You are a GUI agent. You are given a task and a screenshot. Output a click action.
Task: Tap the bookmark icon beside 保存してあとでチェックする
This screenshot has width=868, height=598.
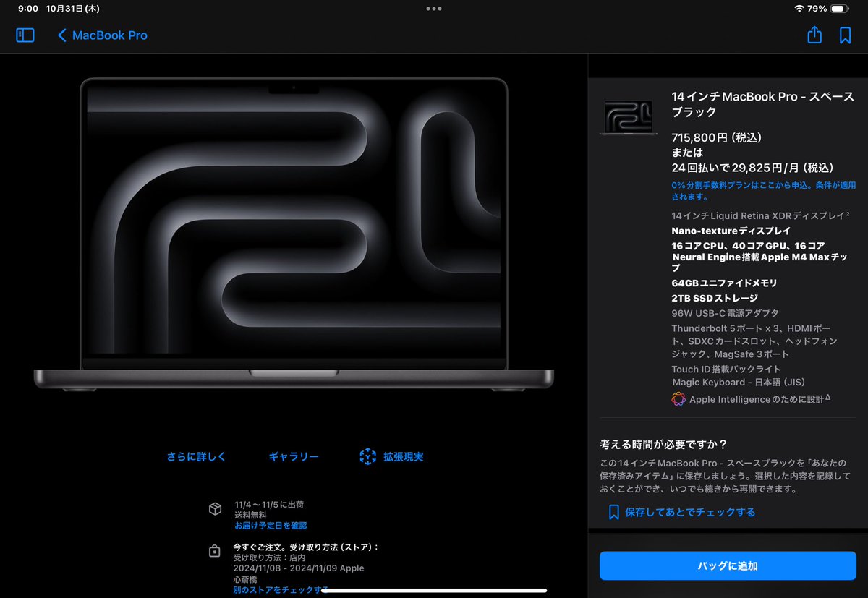pos(613,512)
